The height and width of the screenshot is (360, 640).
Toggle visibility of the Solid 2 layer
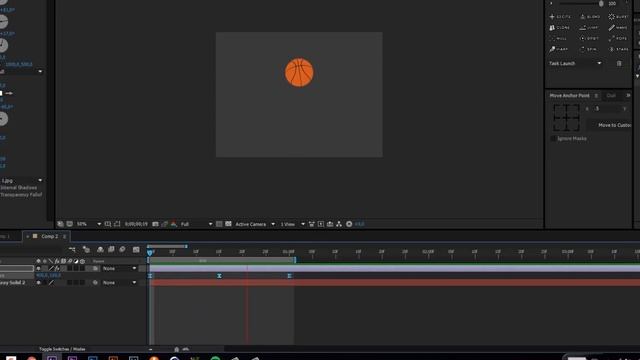tap(38, 282)
